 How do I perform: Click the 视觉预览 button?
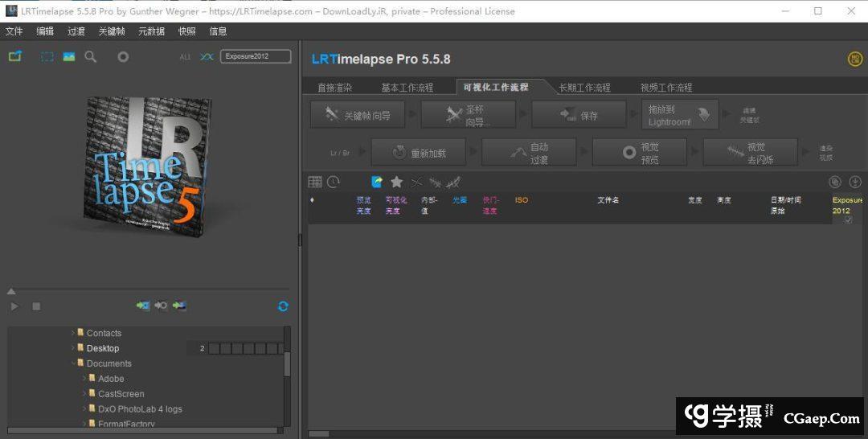(640, 152)
